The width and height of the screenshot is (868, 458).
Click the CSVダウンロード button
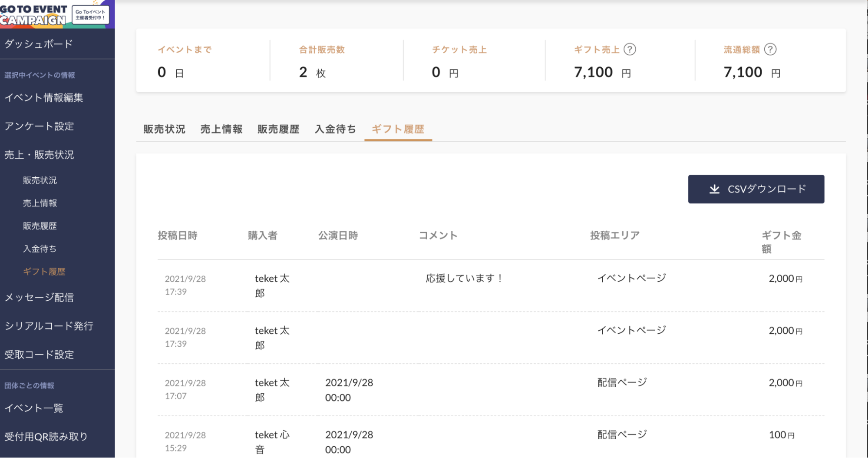click(x=756, y=189)
